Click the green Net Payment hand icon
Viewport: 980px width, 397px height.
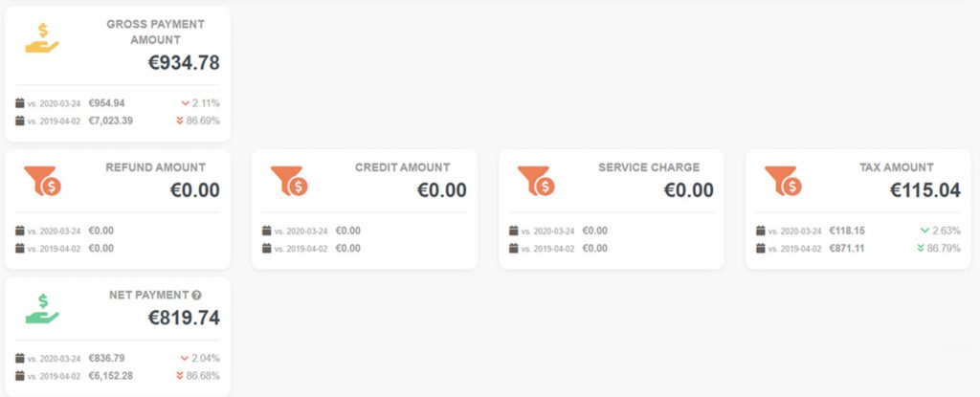click(42, 309)
